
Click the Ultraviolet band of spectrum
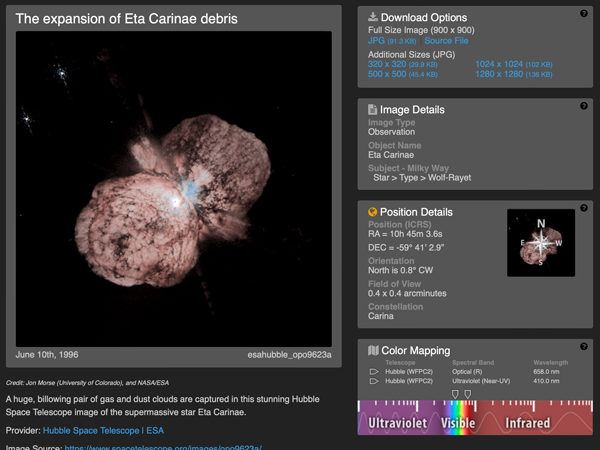[397, 423]
